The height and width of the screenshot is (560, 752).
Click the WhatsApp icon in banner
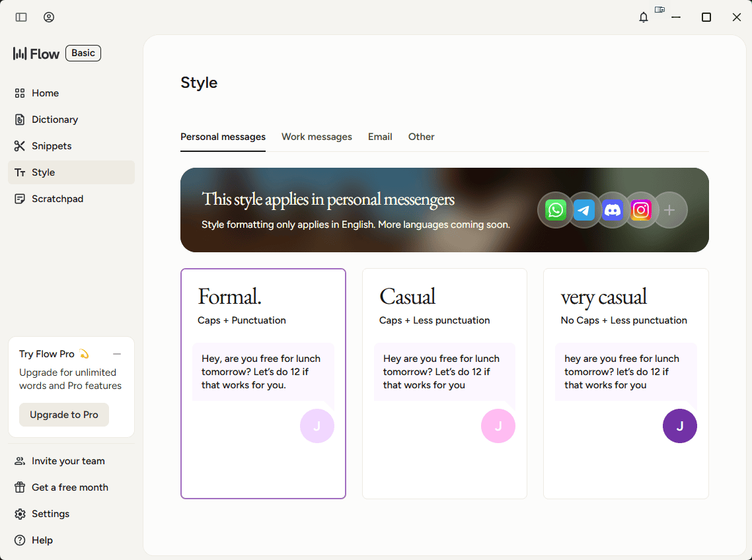(x=556, y=210)
